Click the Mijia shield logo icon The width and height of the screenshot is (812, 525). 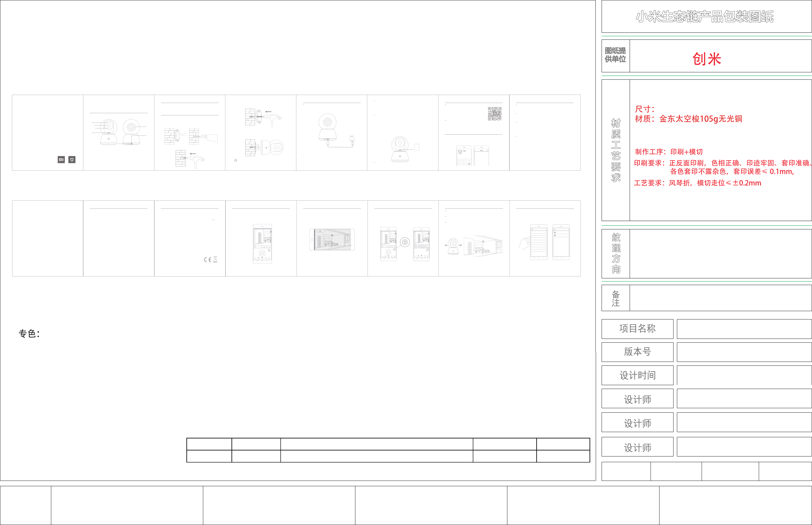tap(72, 160)
